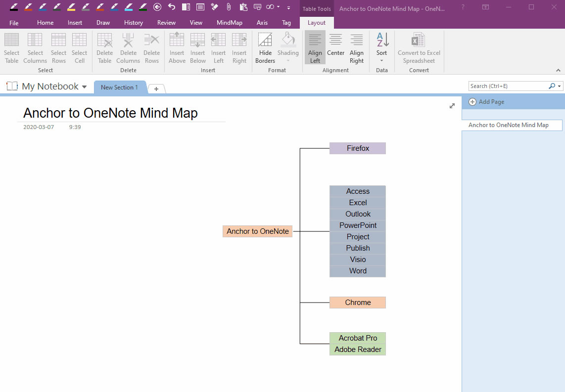This screenshot has width=565, height=392.
Task: Toggle Align Right alignment
Action: click(357, 47)
